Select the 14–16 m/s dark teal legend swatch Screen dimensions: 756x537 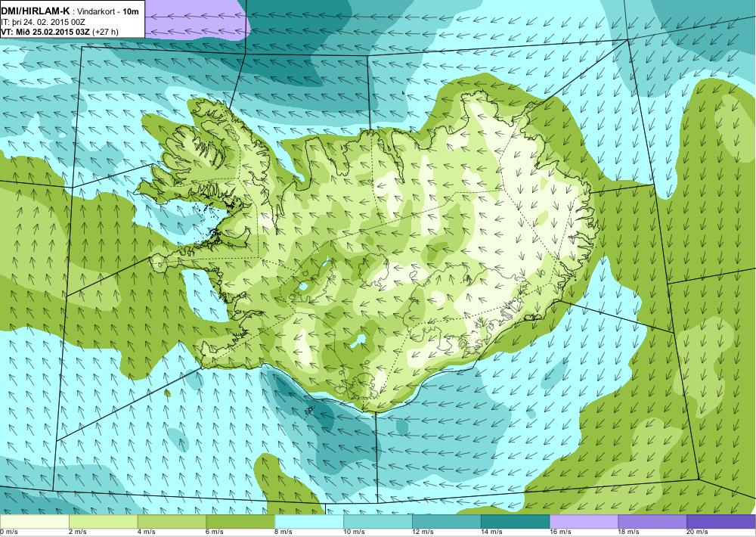515,522
